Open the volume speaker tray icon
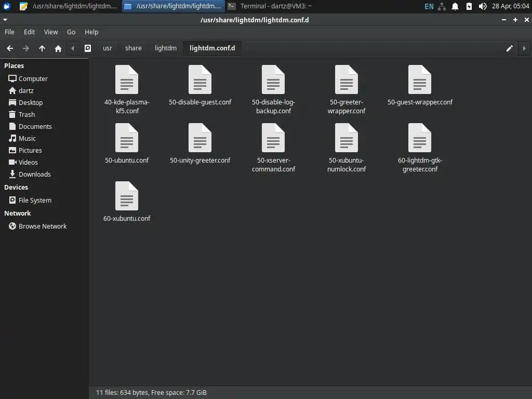Image resolution: width=532 pixels, height=399 pixels. tap(483, 6)
